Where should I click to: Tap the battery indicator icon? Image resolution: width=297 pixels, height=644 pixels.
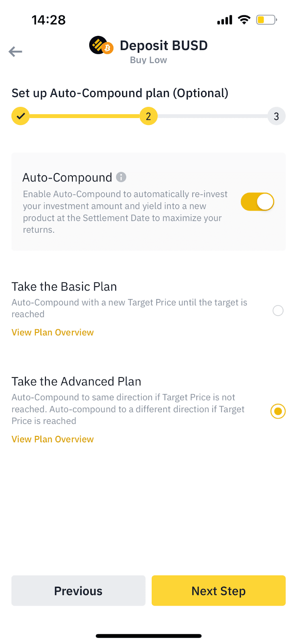(266, 20)
